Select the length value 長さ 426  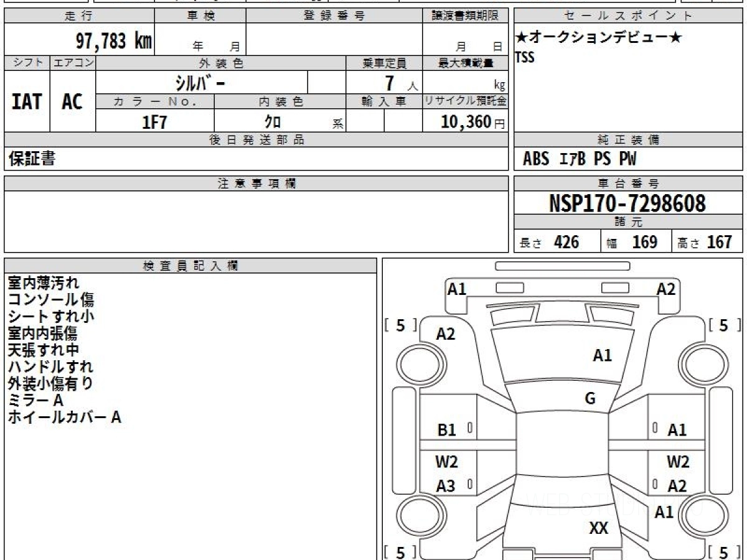[550, 242]
